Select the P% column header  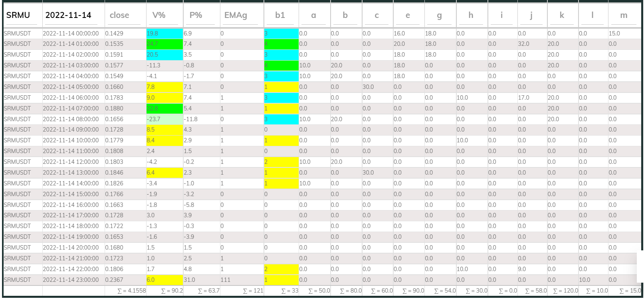click(x=201, y=15)
